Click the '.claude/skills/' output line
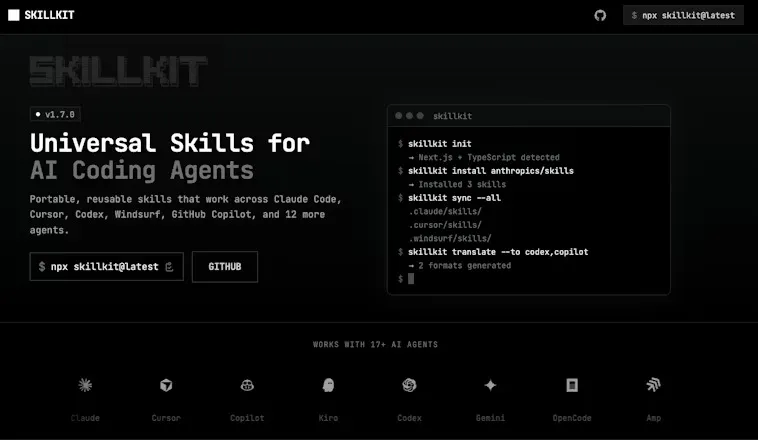Image resolution: width=758 pixels, height=440 pixels. point(445,211)
